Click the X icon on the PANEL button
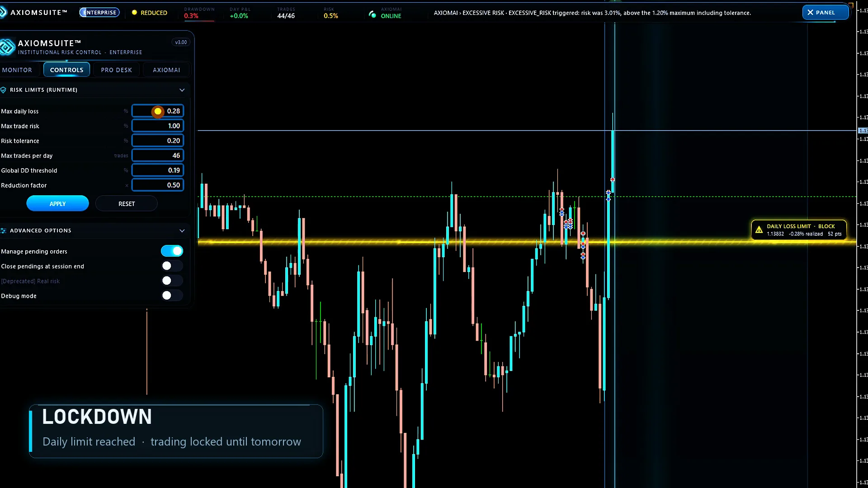This screenshot has height=488, width=868. 810,13
